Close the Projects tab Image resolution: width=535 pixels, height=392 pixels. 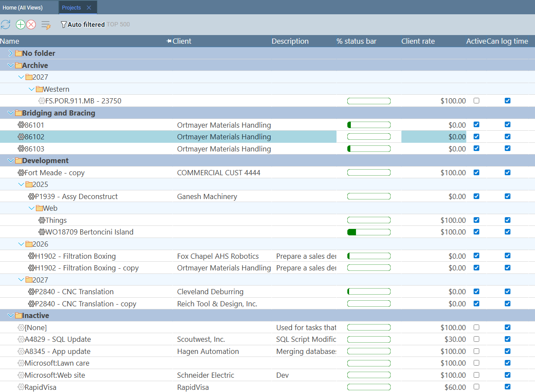pyautogui.click(x=89, y=7)
